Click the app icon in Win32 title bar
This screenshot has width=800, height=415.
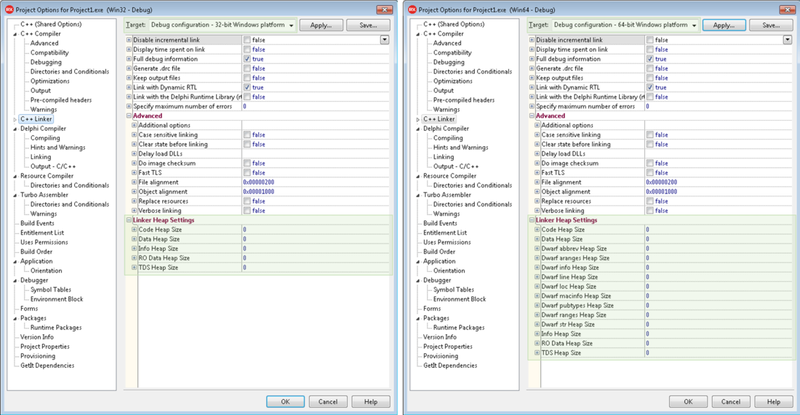pos(9,10)
